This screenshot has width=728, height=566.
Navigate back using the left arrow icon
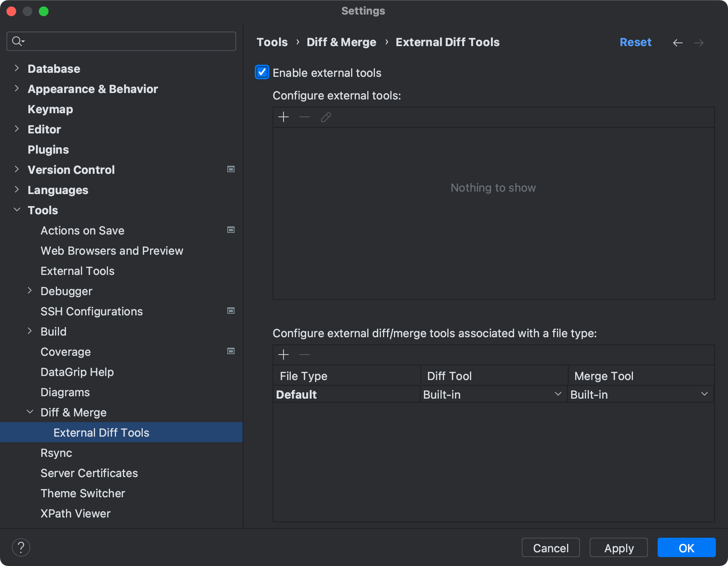678,42
